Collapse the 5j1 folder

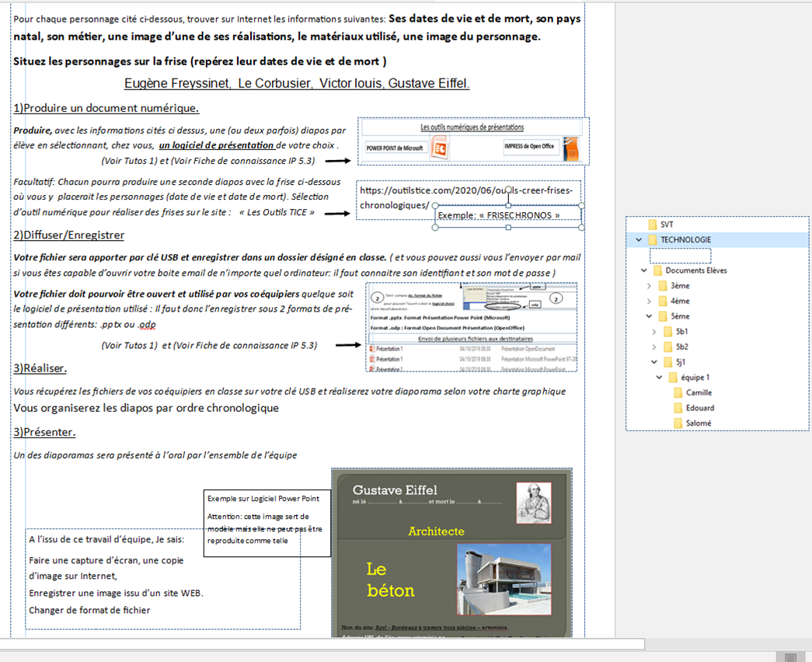tap(654, 362)
